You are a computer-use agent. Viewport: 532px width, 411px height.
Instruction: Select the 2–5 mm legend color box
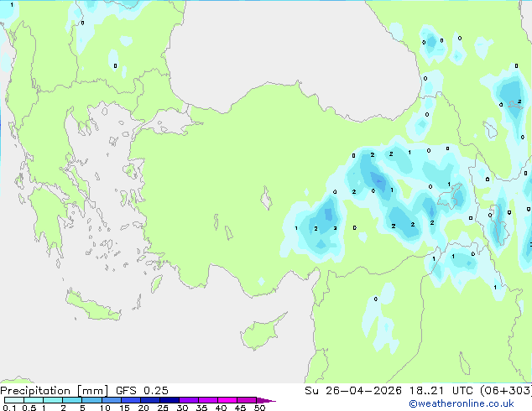coord(72,400)
